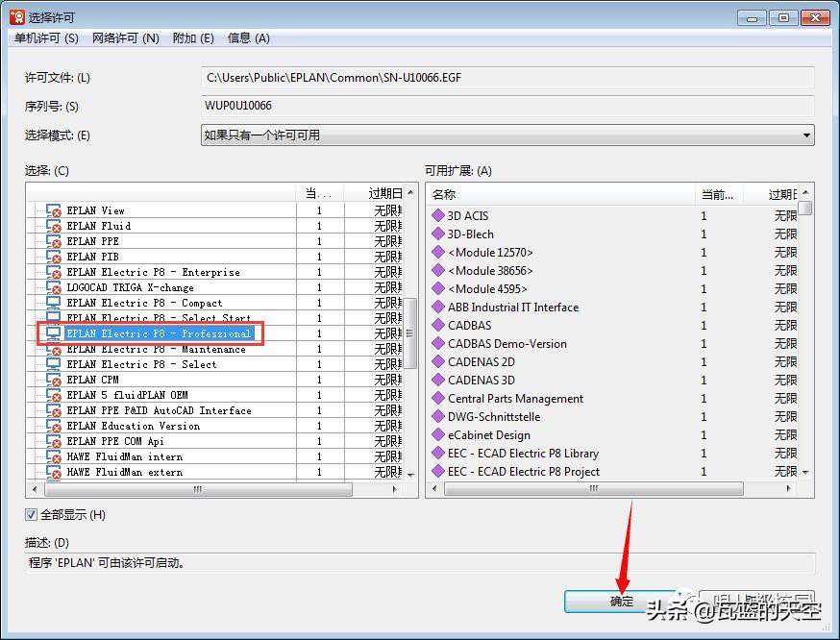840x640 pixels.
Task: Click the ABB Industrial IT Interface icon
Action: tap(438, 308)
